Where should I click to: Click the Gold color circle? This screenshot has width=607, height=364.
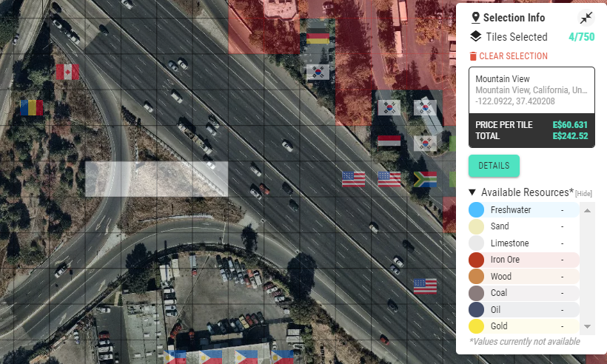tap(476, 326)
